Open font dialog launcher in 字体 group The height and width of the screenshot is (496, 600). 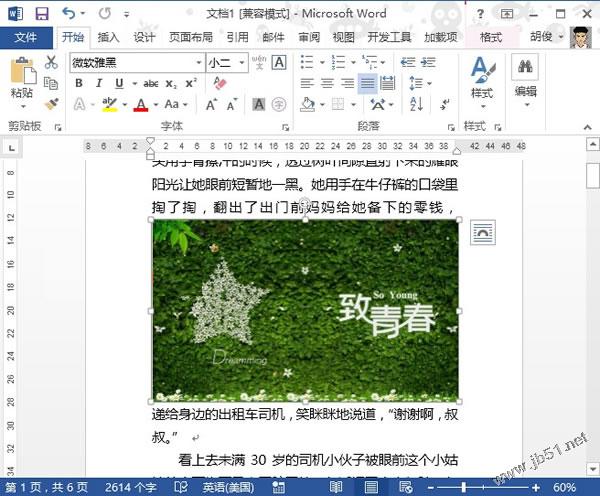285,127
